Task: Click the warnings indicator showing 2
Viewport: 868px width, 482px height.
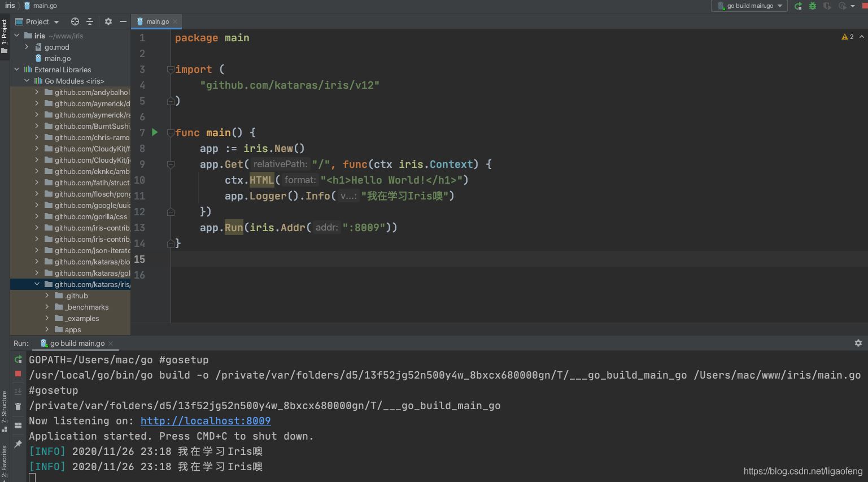Action: pyautogui.click(x=848, y=37)
